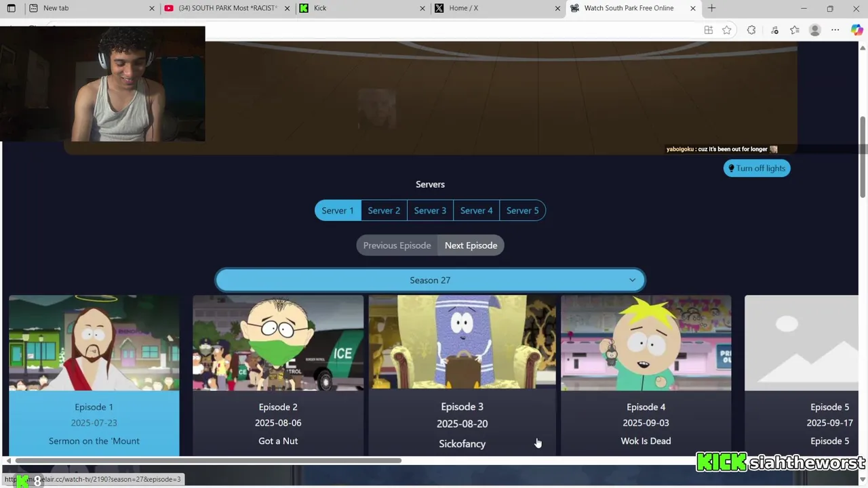Click the yaboigoku chat message overlay
This screenshot has height=488, width=868.
pos(722,149)
